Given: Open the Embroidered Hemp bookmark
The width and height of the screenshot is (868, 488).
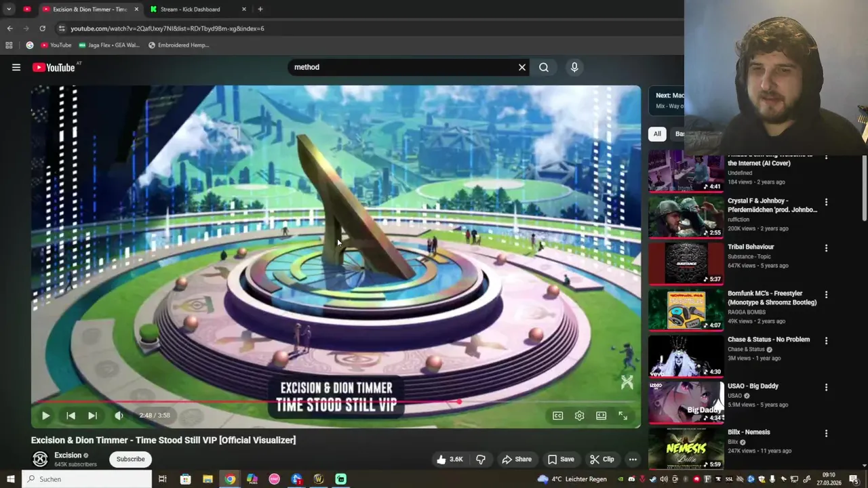Looking at the screenshot, I should point(179,45).
